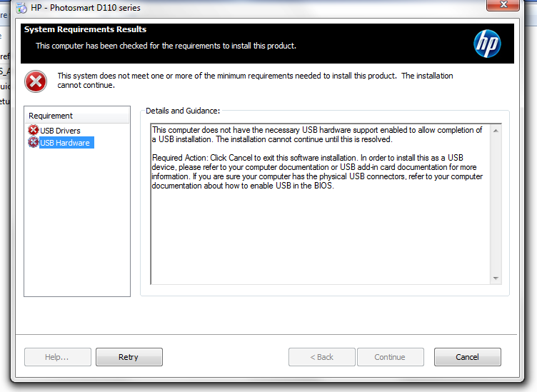The image size is (537, 392).
Task: Click the scroll up arrow in the details box
Action: (496, 131)
